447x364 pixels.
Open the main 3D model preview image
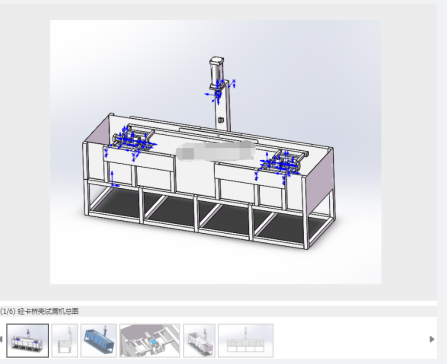216,152
